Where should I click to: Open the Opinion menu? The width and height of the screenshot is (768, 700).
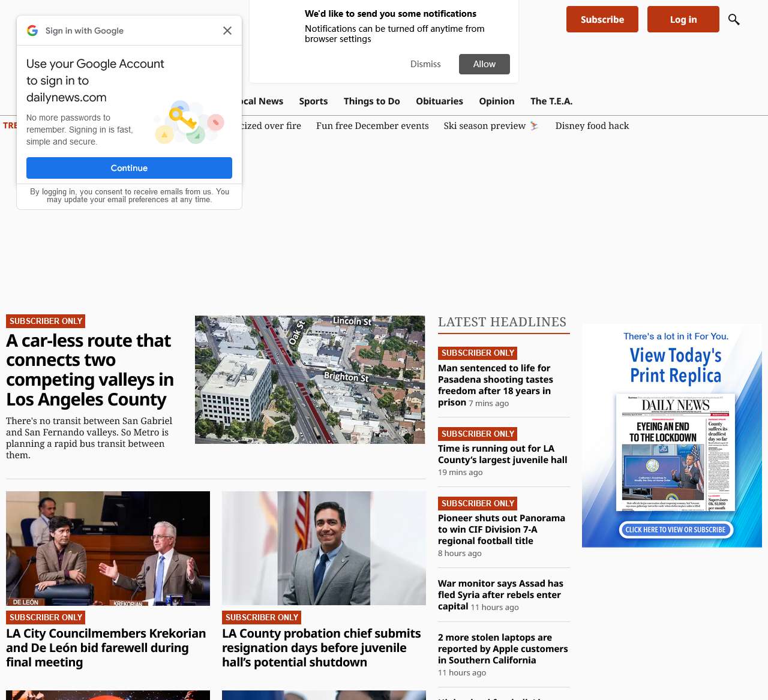tap(497, 101)
